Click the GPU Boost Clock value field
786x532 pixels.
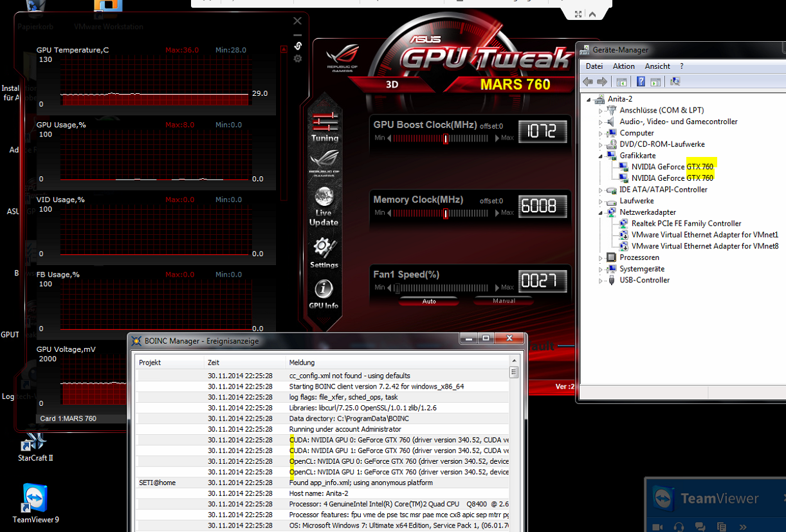point(542,132)
